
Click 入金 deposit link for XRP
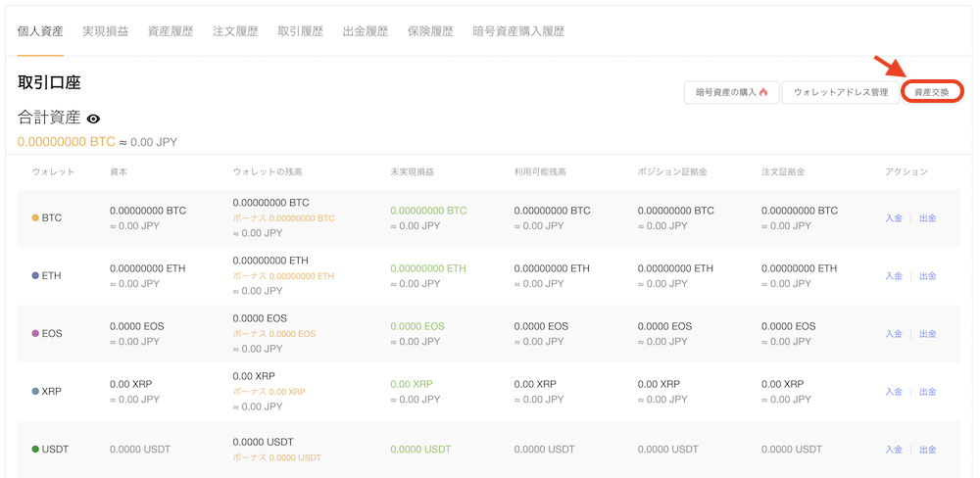point(894,391)
